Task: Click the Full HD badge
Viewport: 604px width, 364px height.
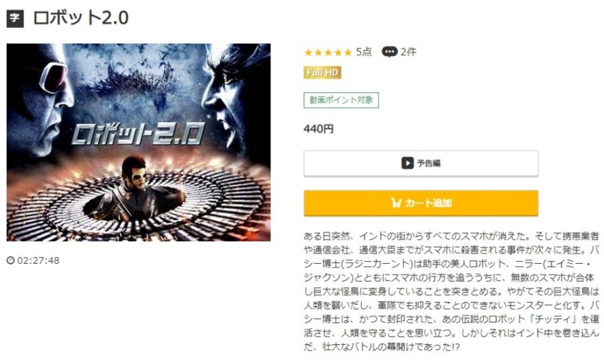Action: 323,72
